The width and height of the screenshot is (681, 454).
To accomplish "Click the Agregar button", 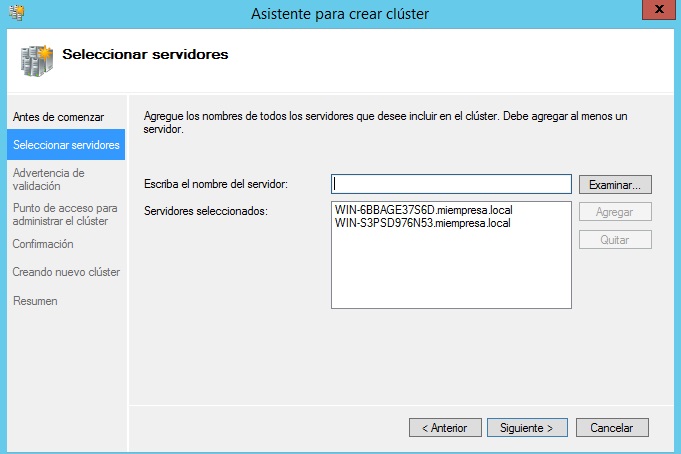I will click(x=615, y=212).
